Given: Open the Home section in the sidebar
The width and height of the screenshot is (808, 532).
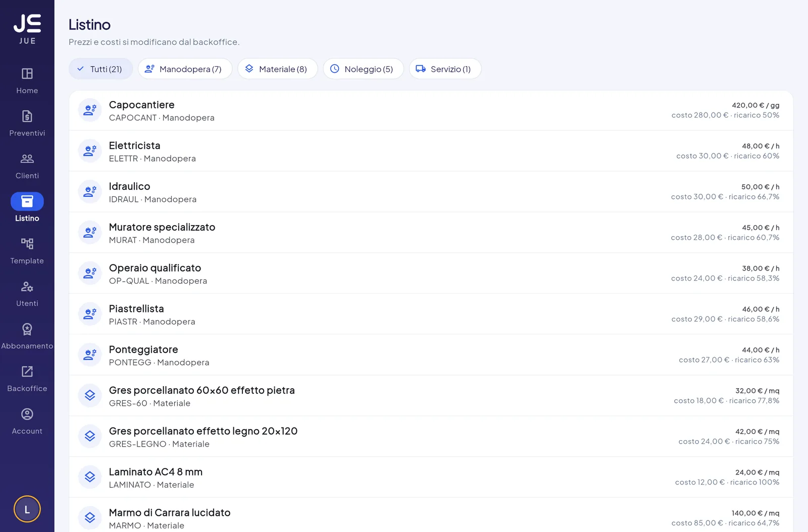Looking at the screenshot, I should click(x=27, y=81).
